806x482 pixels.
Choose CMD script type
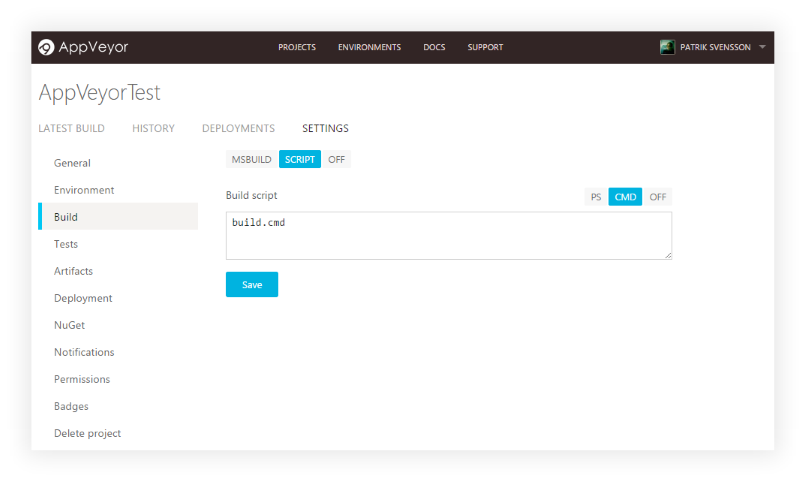(x=625, y=197)
